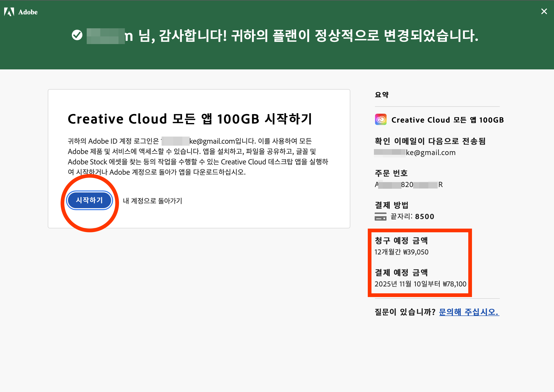Click the credit card icon
The width and height of the screenshot is (554, 392).
[380, 217]
